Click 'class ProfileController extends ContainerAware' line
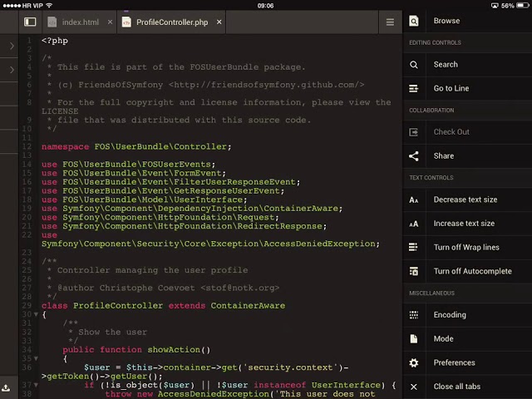 tap(164, 305)
